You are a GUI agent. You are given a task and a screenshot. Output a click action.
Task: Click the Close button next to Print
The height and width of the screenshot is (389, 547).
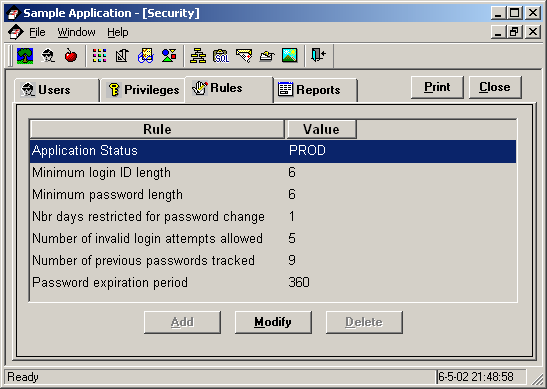(495, 87)
